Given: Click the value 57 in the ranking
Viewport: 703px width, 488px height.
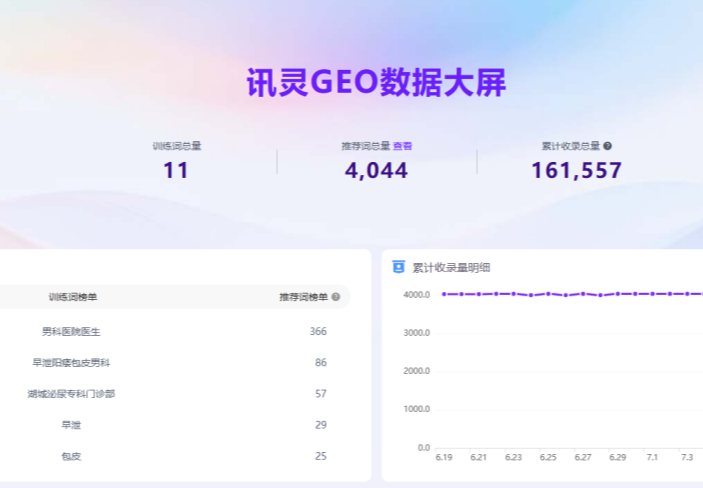Looking at the screenshot, I should pyautogui.click(x=321, y=394).
